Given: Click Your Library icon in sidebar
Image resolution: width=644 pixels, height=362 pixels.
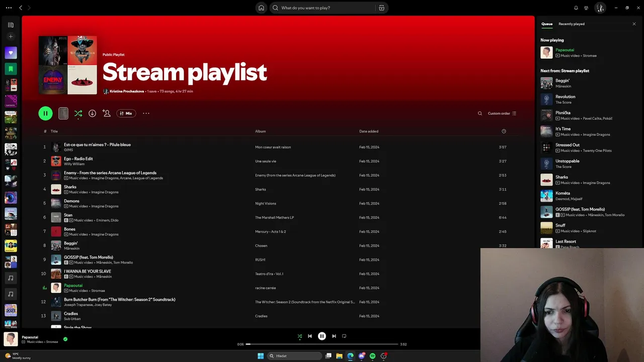Looking at the screenshot, I should pyautogui.click(x=11, y=25).
